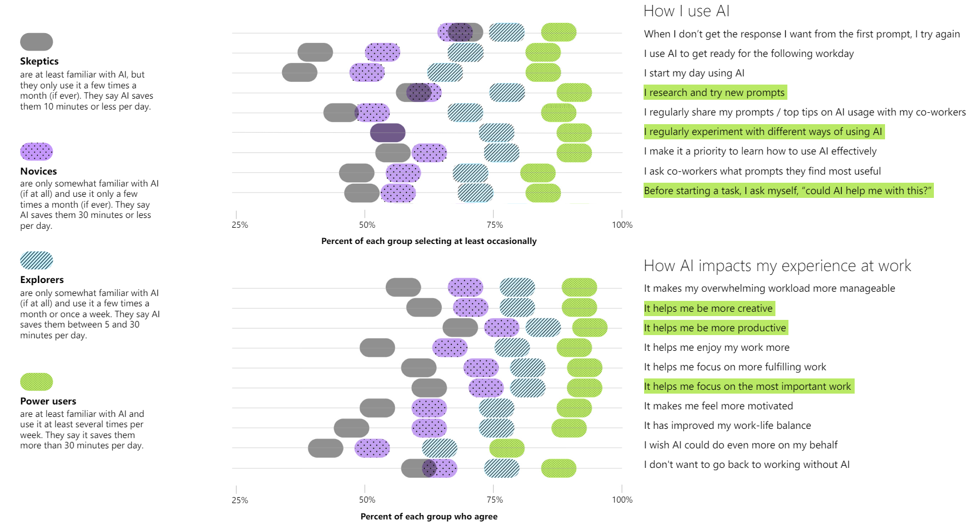Click 'Percent of each group selecting at least occasionally' label

pyautogui.click(x=429, y=241)
